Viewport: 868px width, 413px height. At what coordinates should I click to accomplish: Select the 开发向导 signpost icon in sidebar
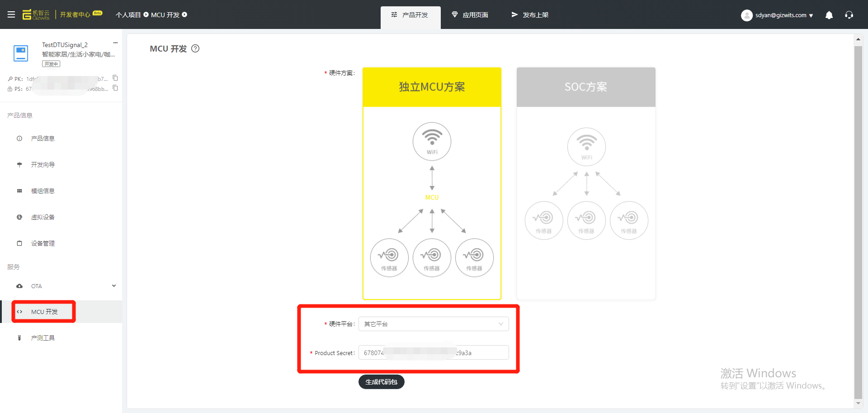click(x=19, y=164)
